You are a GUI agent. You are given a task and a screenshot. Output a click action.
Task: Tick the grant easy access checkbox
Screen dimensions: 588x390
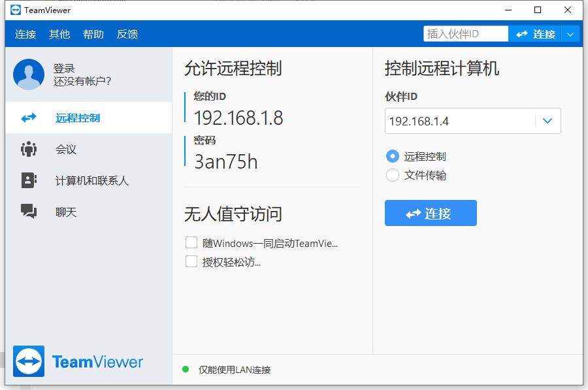pyautogui.click(x=191, y=262)
